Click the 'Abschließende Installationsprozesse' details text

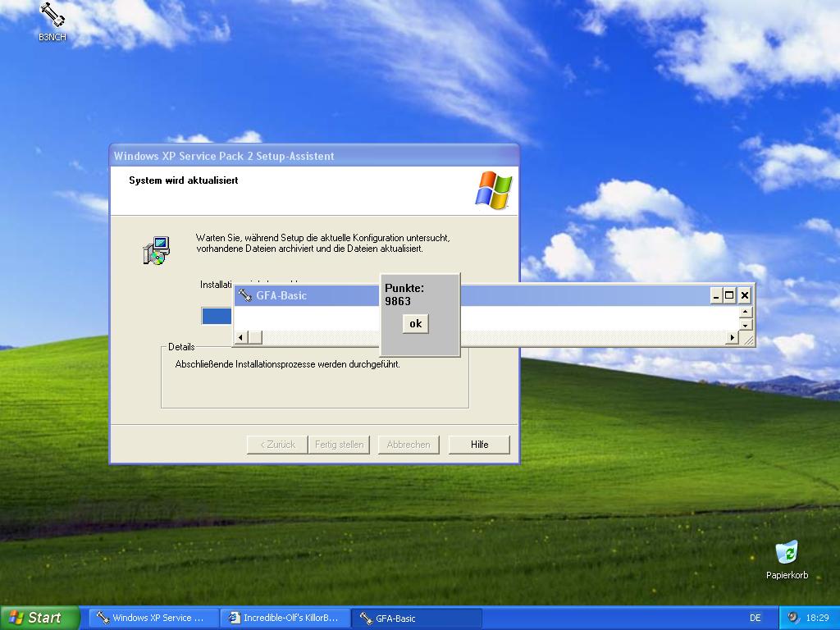click(x=288, y=364)
